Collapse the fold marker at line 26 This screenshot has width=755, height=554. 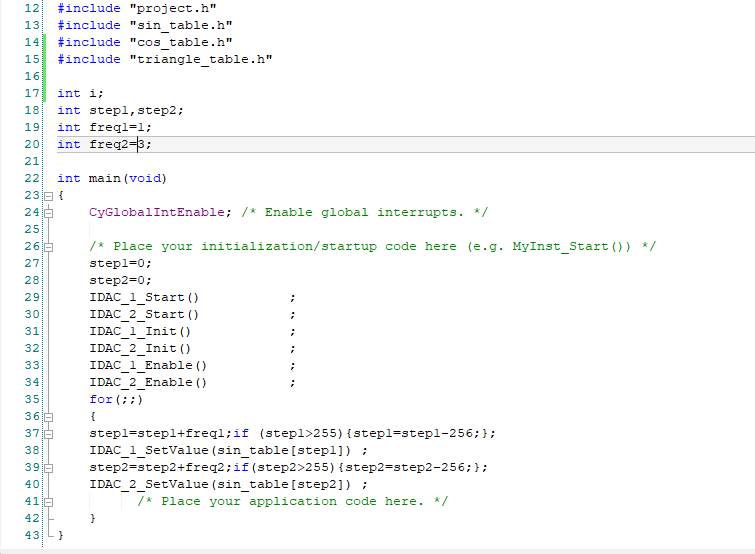pos(48,247)
